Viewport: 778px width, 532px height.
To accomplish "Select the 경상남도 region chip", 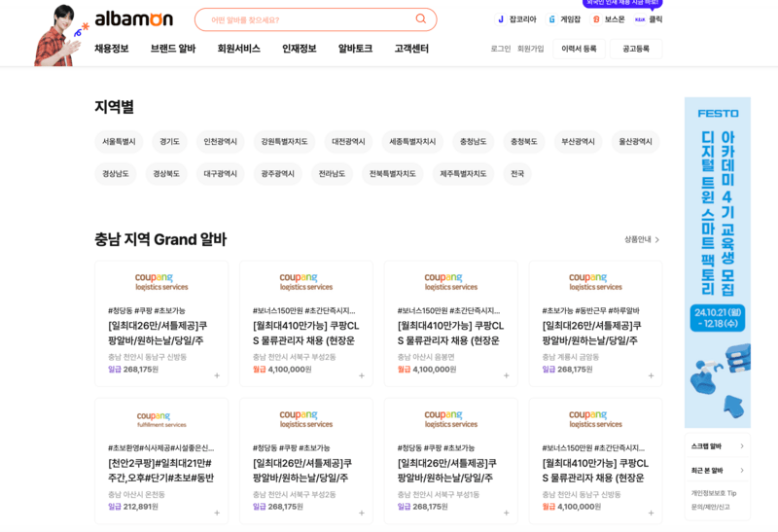I will tap(116, 174).
